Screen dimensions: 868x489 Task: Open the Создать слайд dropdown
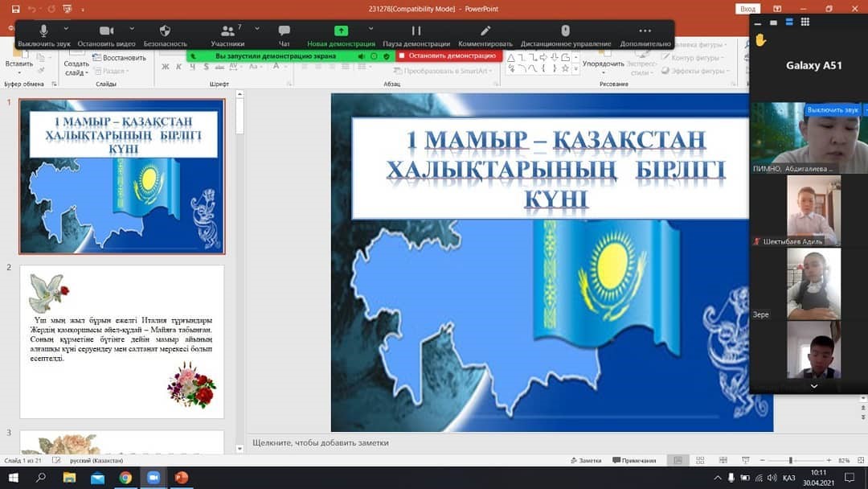pos(76,68)
